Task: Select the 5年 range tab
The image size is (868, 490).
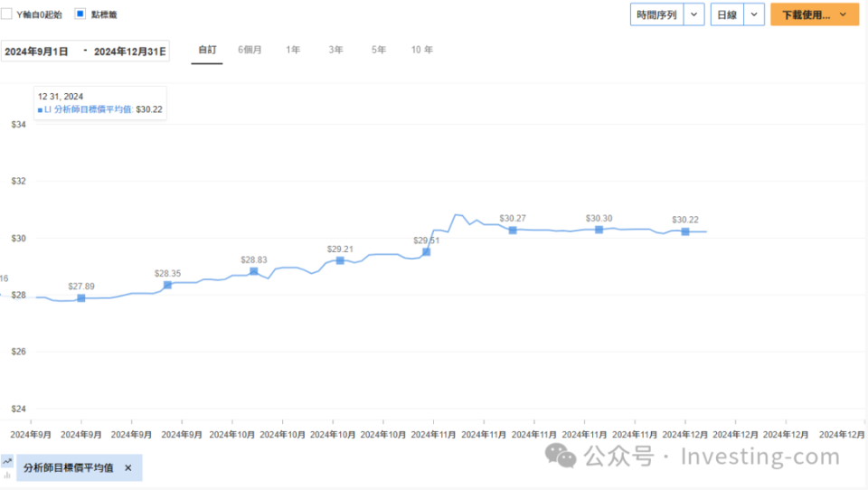Action: point(379,50)
